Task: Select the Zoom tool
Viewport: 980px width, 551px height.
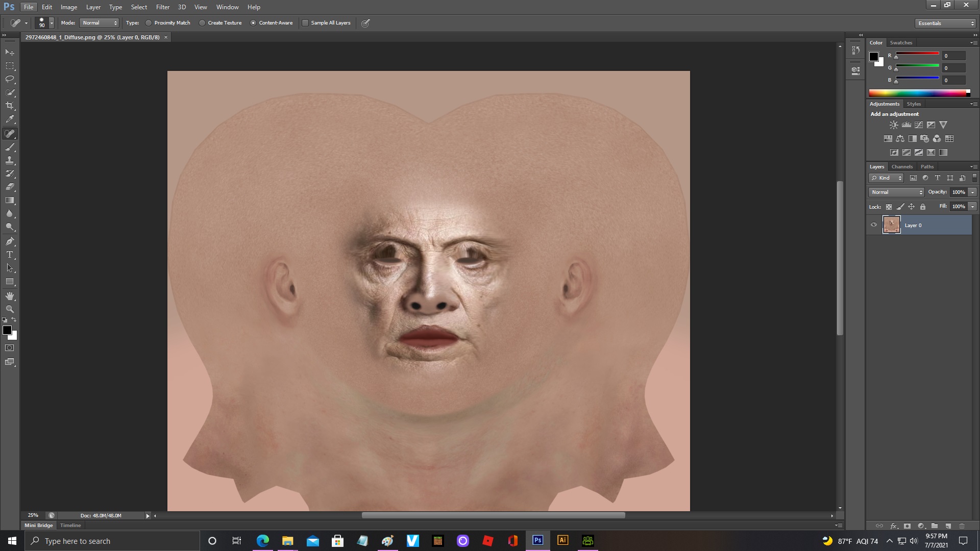Action: [x=10, y=309]
